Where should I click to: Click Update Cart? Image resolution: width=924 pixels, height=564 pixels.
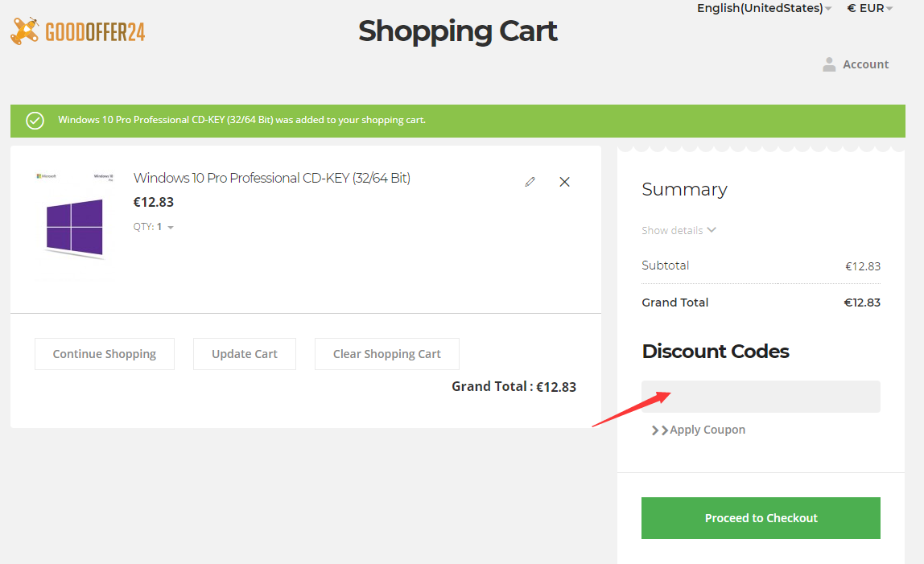click(x=244, y=354)
